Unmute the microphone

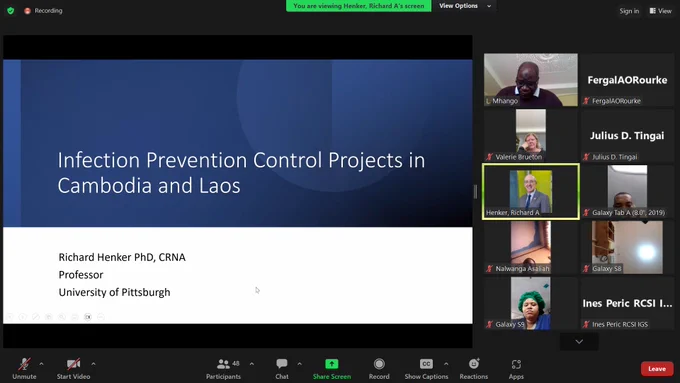[24, 368]
